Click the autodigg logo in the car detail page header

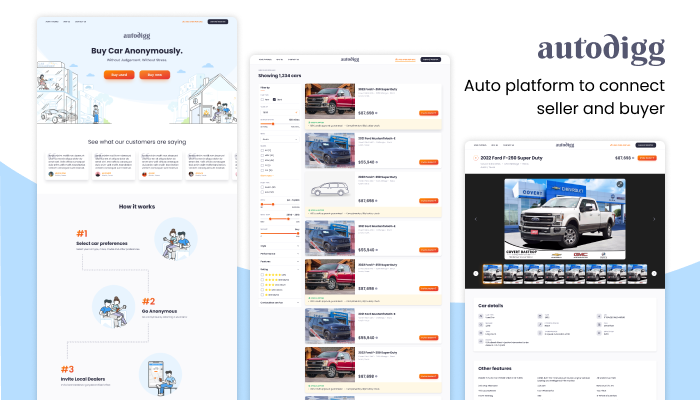click(565, 145)
